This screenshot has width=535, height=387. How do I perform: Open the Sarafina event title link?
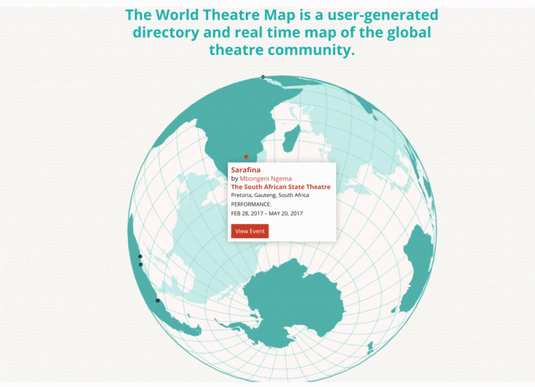point(246,170)
